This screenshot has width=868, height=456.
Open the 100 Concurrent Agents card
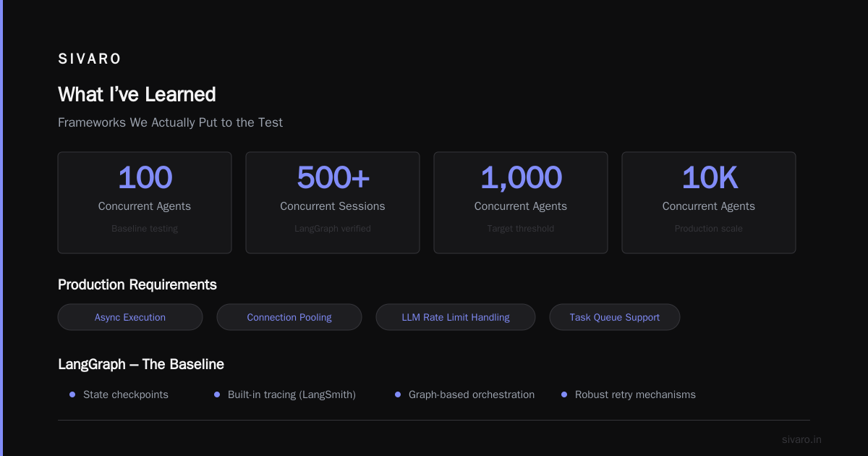pyautogui.click(x=145, y=203)
